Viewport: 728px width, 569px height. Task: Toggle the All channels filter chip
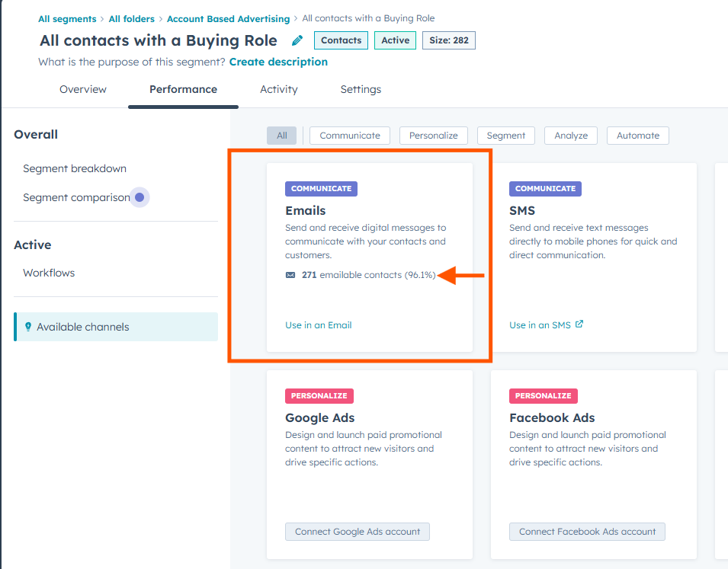(281, 135)
